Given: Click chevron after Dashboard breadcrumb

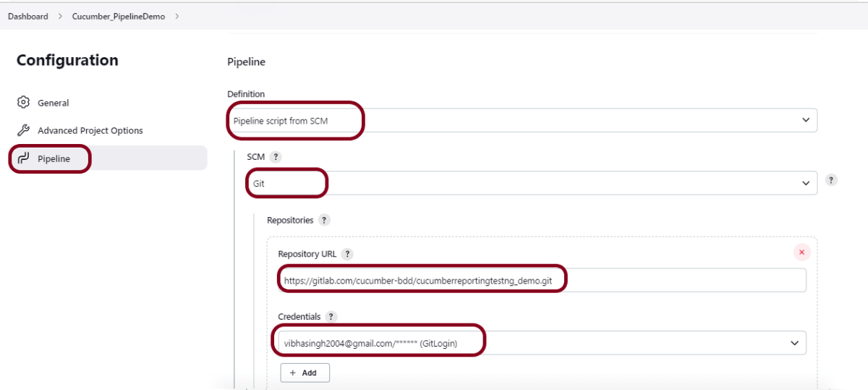Looking at the screenshot, I should point(61,17).
